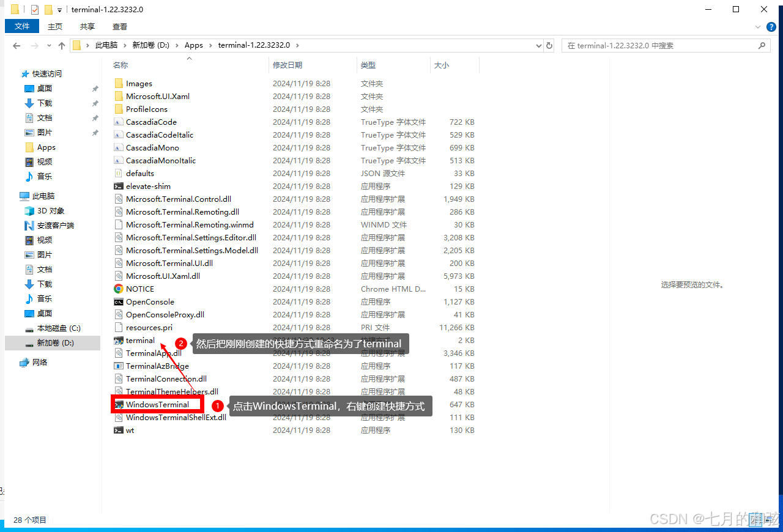Screen dimensions: 783x532
Task: Select the WindowsTerminal application file
Action: tap(157, 405)
